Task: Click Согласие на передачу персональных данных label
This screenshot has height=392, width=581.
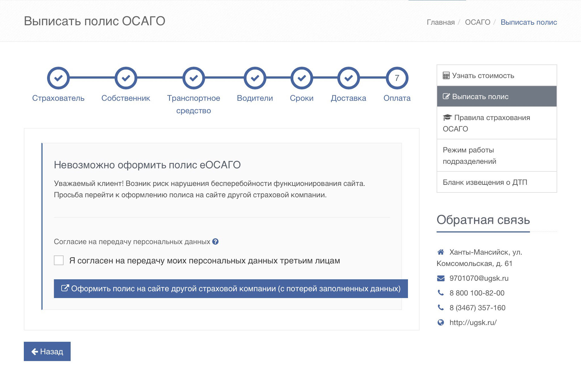Action: [132, 242]
